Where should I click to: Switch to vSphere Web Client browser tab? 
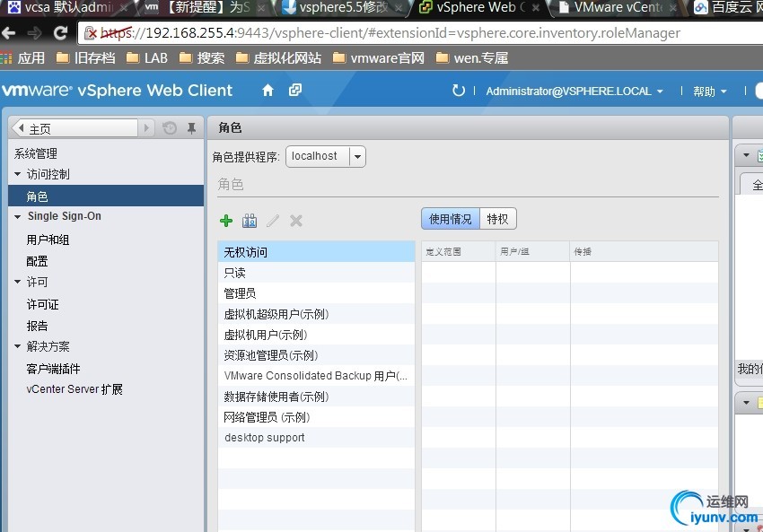(479, 7)
